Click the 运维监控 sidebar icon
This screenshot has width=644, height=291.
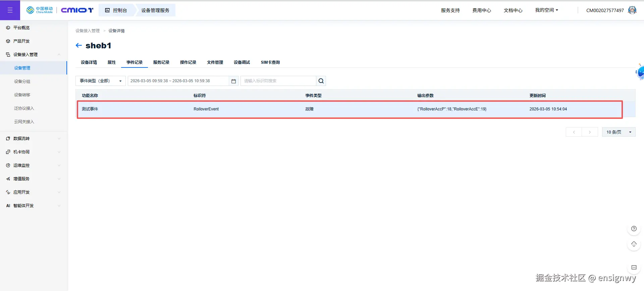click(8, 165)
